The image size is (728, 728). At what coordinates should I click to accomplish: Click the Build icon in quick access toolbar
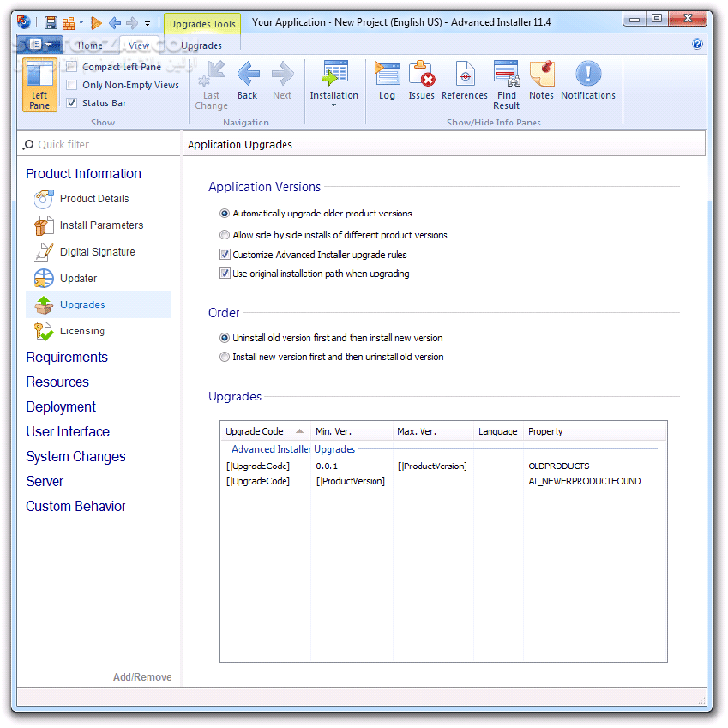click(69, 22)
